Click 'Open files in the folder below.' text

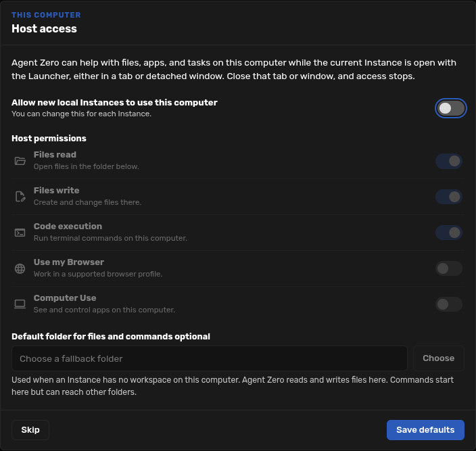(x=87, y=166)
